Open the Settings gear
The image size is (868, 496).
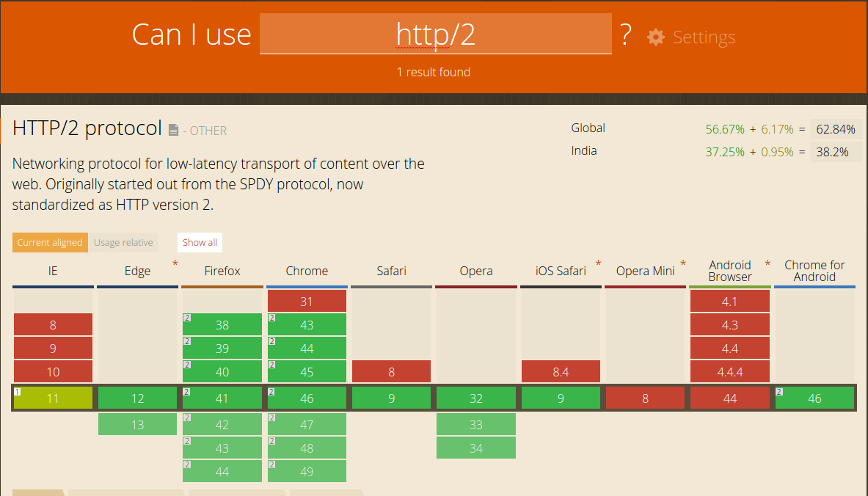pos(655,37)
